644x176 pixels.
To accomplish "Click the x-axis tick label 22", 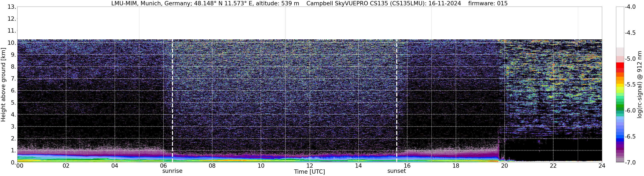I will [553, 166].
